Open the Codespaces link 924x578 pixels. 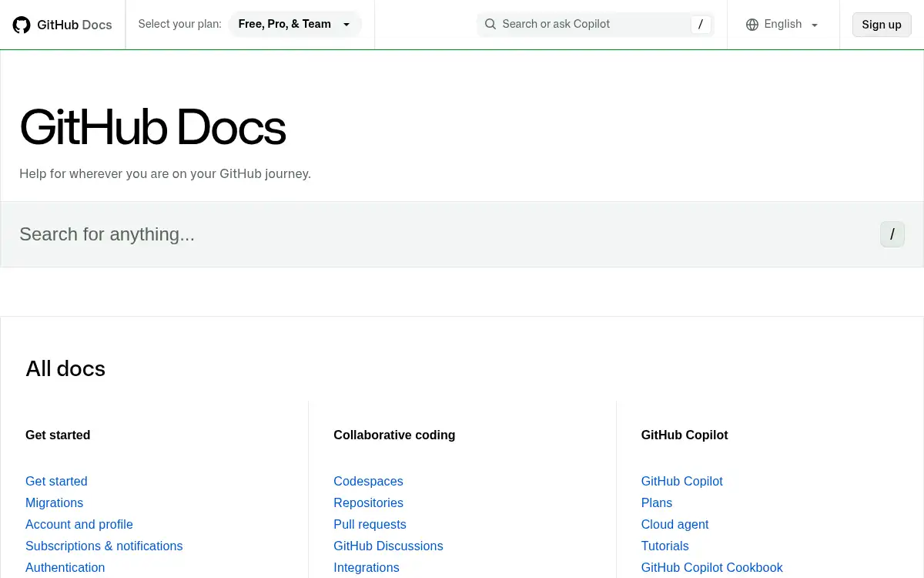coord(368,481)
